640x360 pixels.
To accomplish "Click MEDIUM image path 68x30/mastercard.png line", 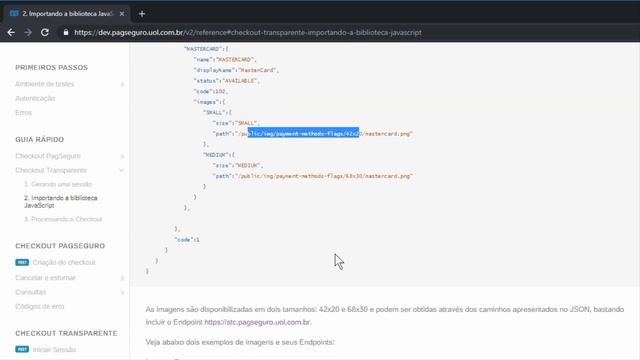I will tap(313, 176).
